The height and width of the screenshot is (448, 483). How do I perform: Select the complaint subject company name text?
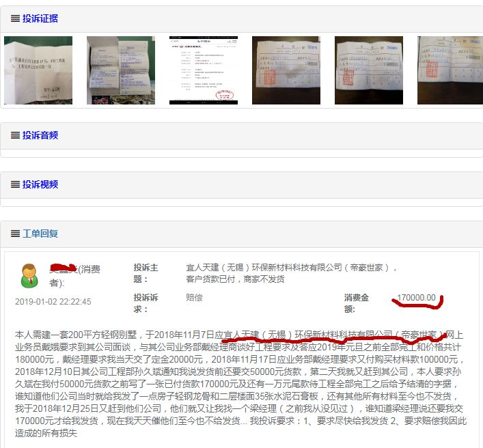pyautogui.click(x=292, y=267)
